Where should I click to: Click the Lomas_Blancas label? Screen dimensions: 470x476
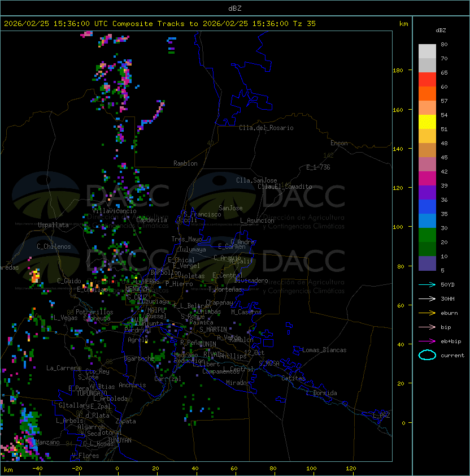click(x=324, y=350)
